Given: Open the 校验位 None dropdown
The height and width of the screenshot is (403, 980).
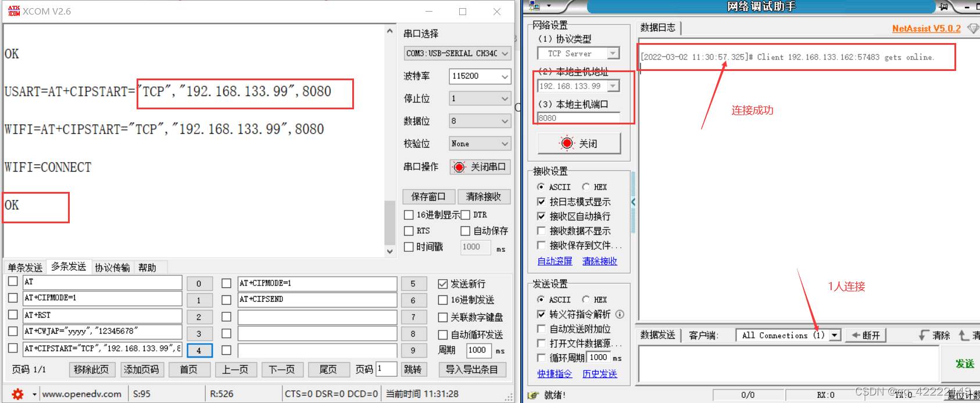Looking at the screenshot, I should (480, 144).
